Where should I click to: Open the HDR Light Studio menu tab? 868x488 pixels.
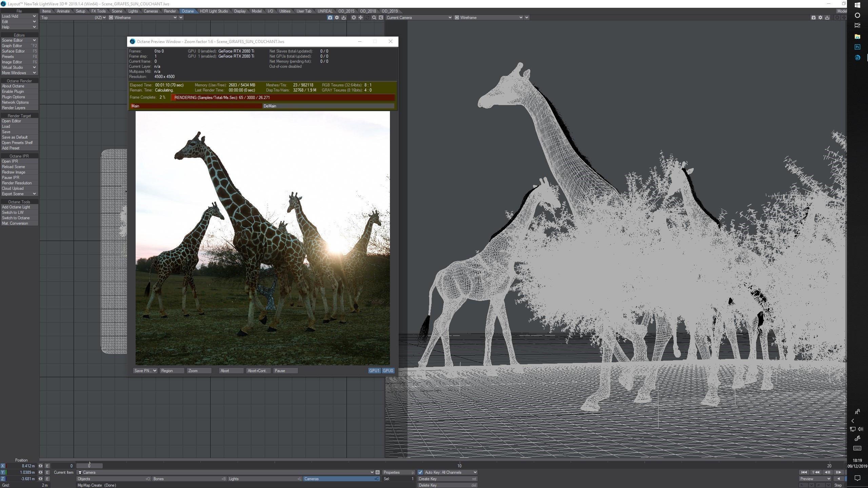click(x=214, y=11)
